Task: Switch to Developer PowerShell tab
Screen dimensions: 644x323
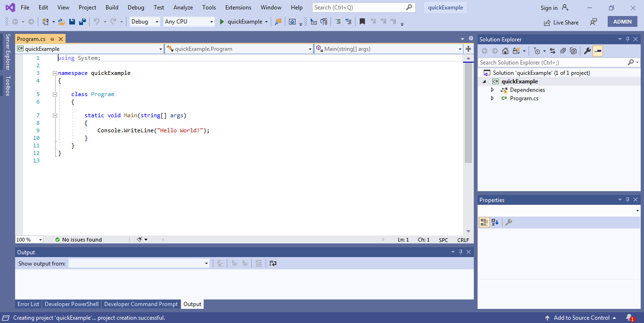Action: [x=72, y=304]
